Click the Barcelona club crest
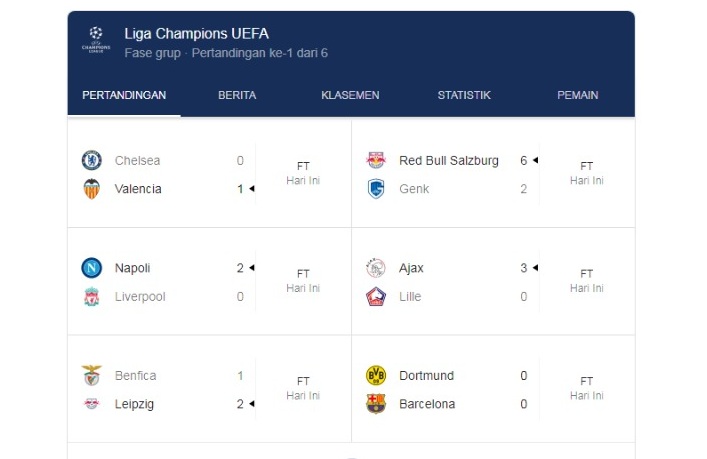The width and height of the screenshot is (707, 459). coord(376,404)
